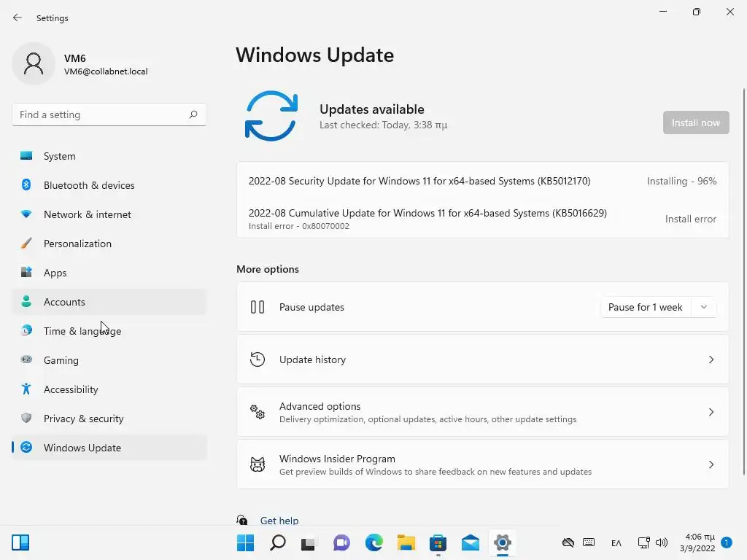Select Time & language in sidebar

109,330
